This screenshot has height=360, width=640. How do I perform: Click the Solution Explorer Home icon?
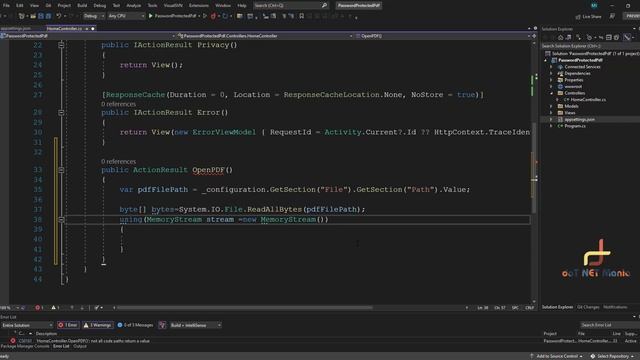pos(560,38)
